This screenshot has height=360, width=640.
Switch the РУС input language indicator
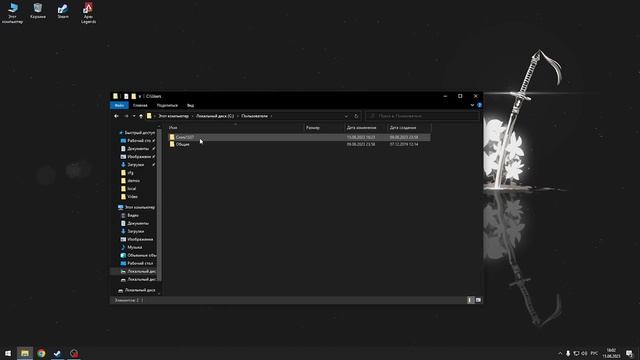[594, 353]
